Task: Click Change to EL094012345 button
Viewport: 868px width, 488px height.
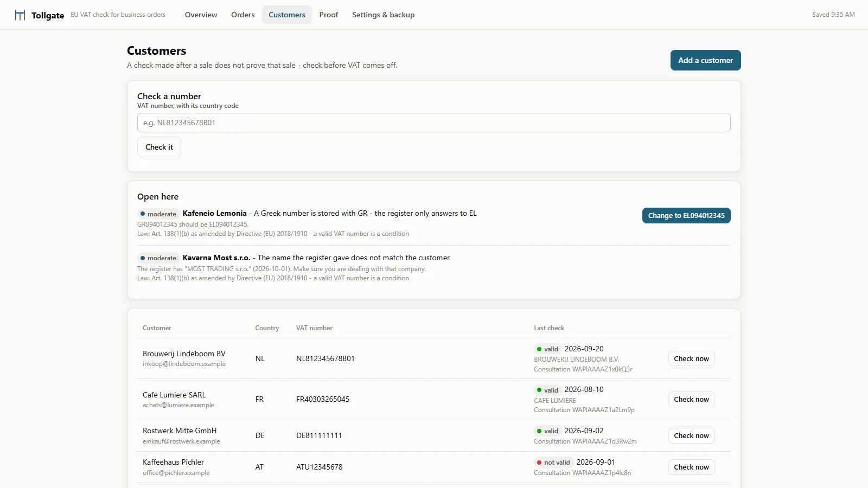Action: click(x=686, y=215)
